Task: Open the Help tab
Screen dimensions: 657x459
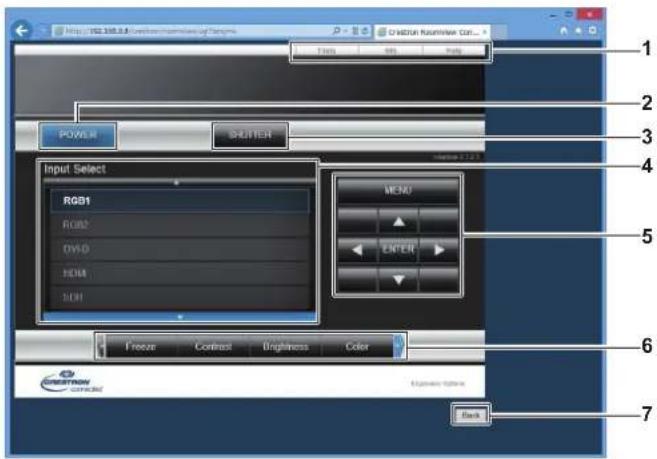Action: pyautogui.click(x=454, y=51)
